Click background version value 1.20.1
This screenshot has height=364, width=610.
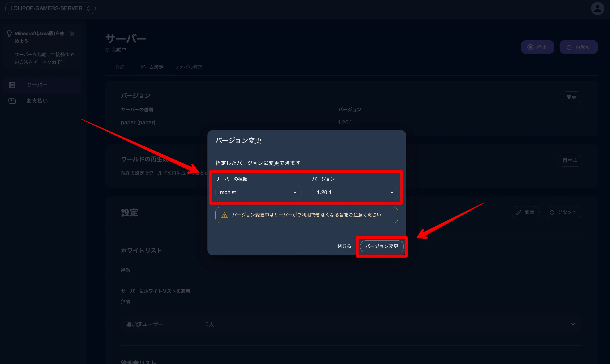345,122
